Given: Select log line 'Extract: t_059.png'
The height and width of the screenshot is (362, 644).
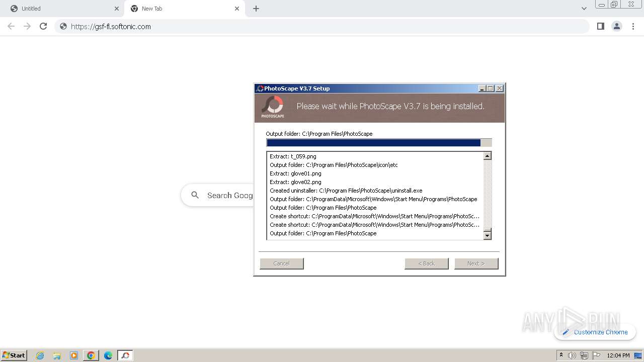Looking at the screenshot, I should tap(293, 156).
